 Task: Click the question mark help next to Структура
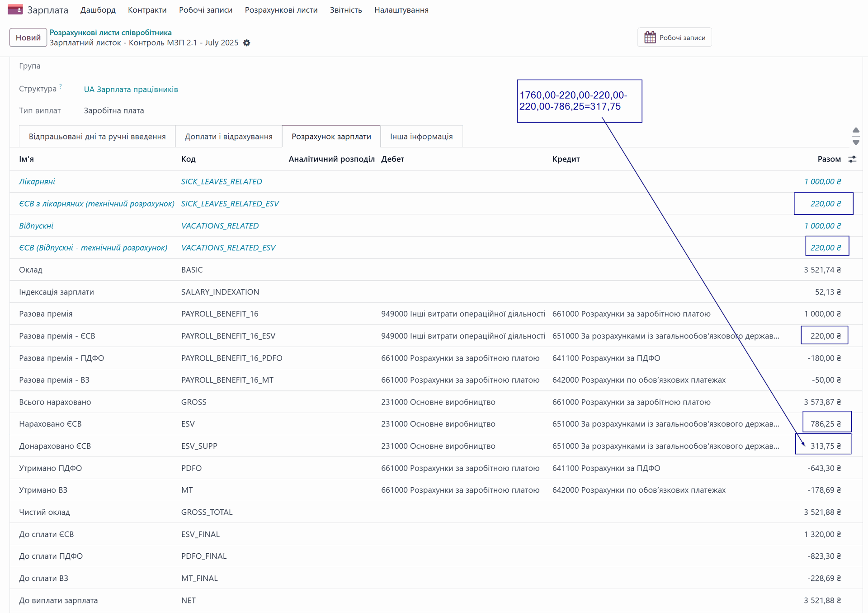point(61,86)
